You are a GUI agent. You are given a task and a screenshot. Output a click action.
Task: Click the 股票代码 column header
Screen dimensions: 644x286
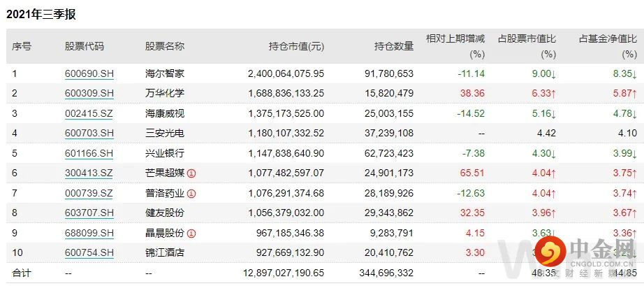(x=85, y=47)
